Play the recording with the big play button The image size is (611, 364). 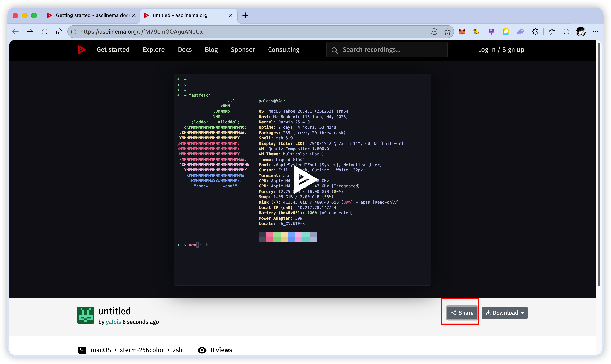[x=304, y=180]
